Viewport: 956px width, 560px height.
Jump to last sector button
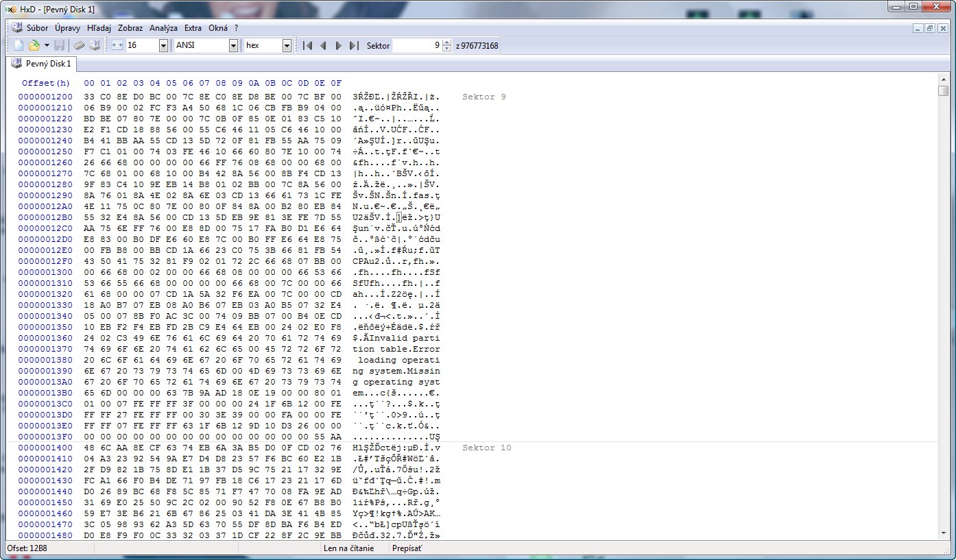[353, 45]
